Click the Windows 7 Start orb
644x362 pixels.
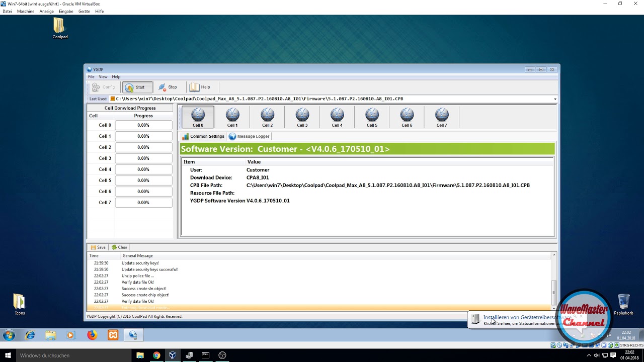pyautogui.click(x=9, y=335)
